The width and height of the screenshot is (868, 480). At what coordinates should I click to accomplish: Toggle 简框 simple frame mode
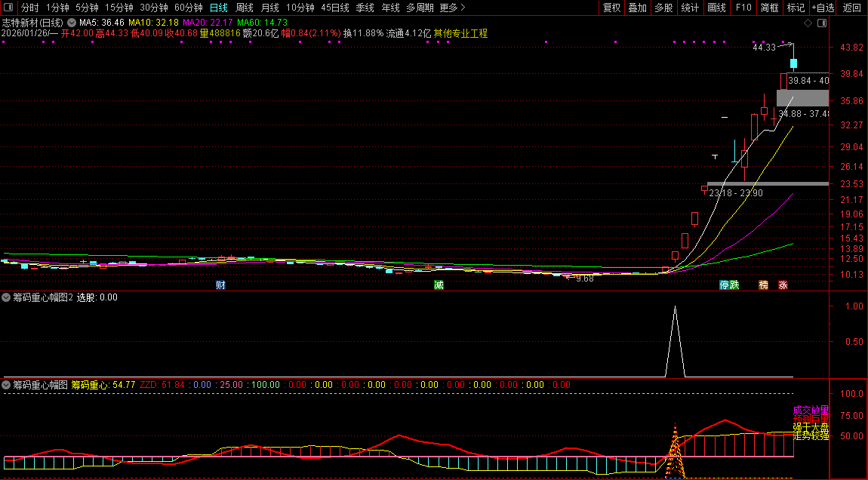[x=769, y=8]
